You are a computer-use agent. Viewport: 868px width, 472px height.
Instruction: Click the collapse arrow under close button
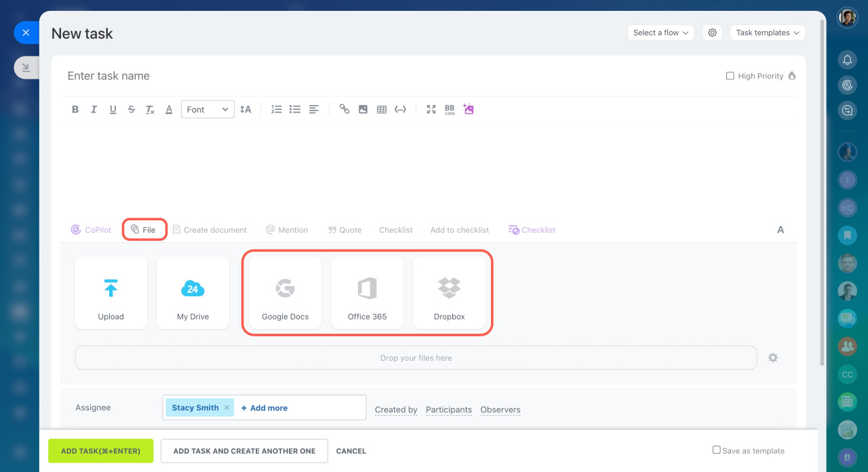click(26, 67)
